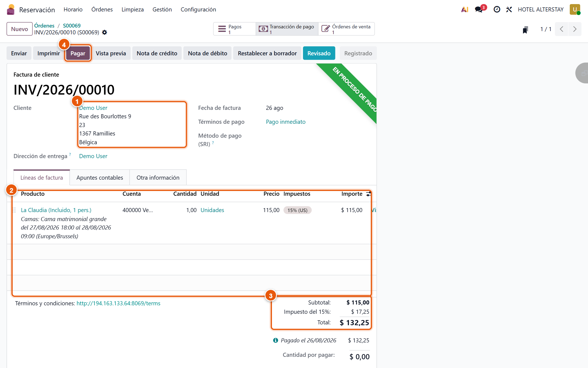The height and width of the screenshot is (368, 588).
Task: Open the AI assistant icon
Action: pos(465,10)
